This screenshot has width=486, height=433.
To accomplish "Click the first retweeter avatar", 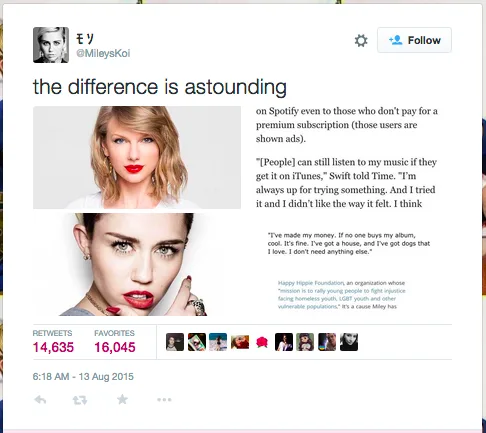I will coord(175,342).
